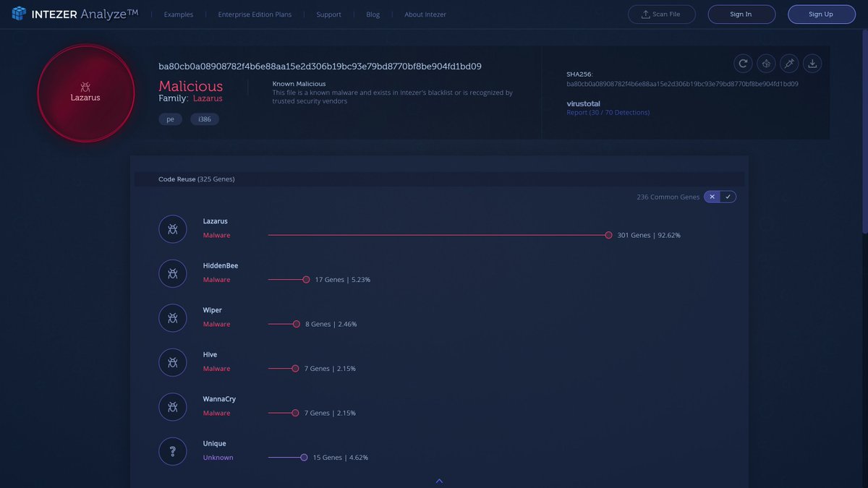This screenshot has width=868, height=488.
Task: Click Hive 2.15% gene bar endpoint
Action: pyautogui.click(x=295, y=368)
